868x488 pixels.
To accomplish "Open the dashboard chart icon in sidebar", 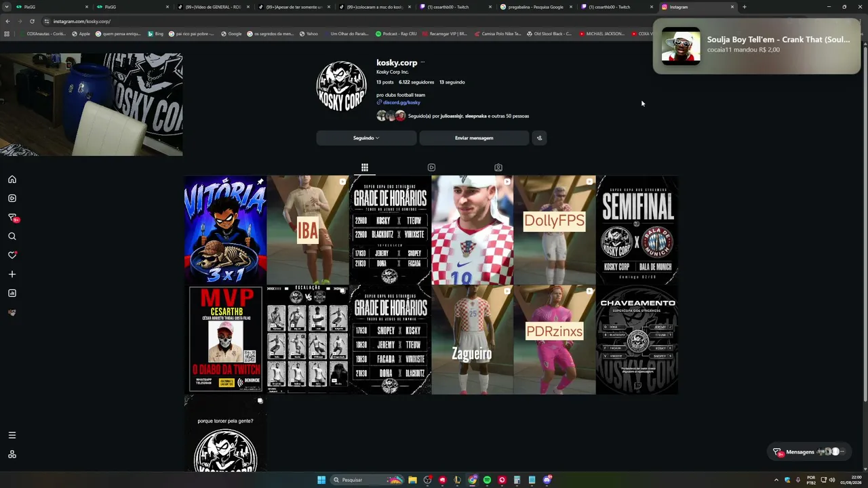I will tap(12, 293).
